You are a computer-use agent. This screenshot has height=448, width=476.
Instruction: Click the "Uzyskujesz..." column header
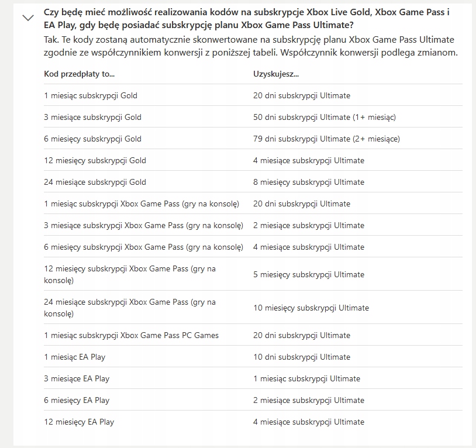pyautogui.click(x=276, y=74)
